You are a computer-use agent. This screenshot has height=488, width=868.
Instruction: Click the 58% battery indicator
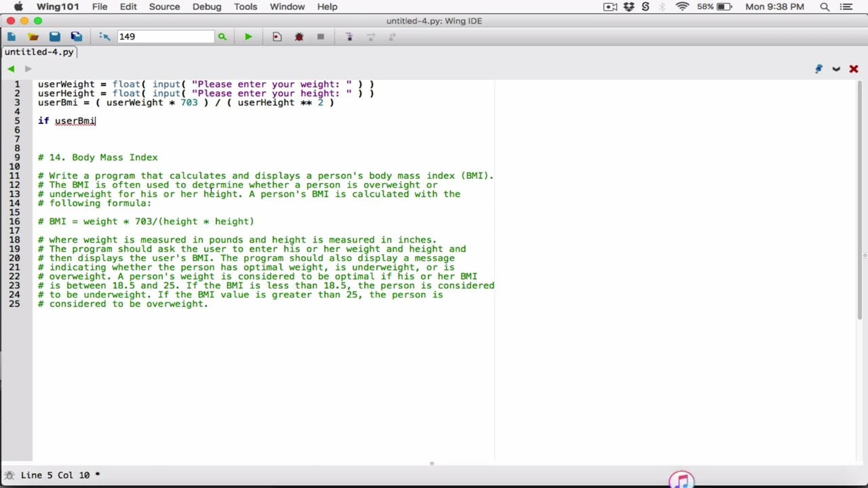pos(716,7)
